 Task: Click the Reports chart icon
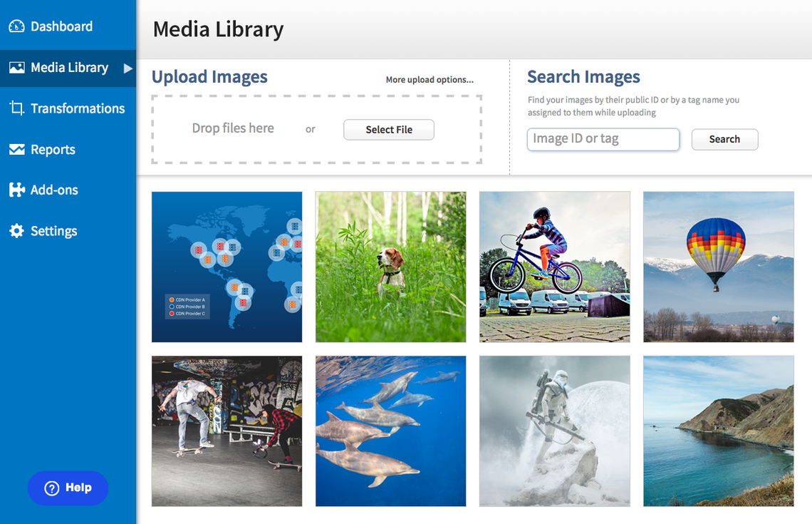point(16,149)
